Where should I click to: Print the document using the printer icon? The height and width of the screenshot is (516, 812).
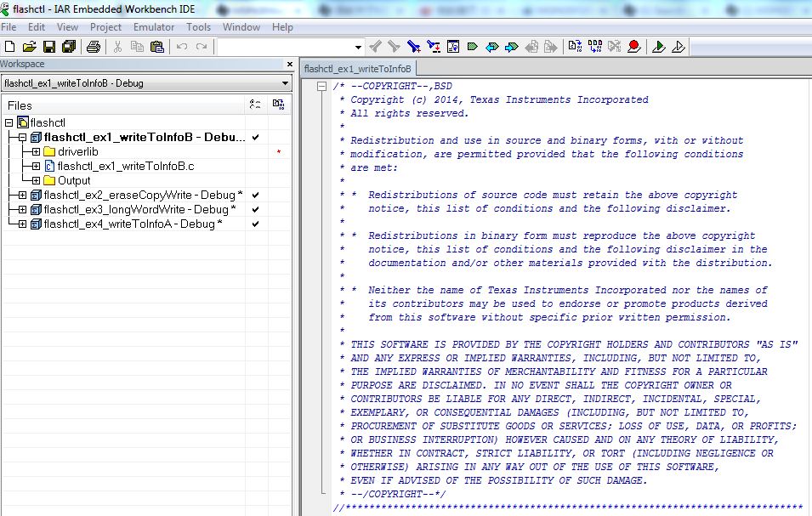point(94,47)
